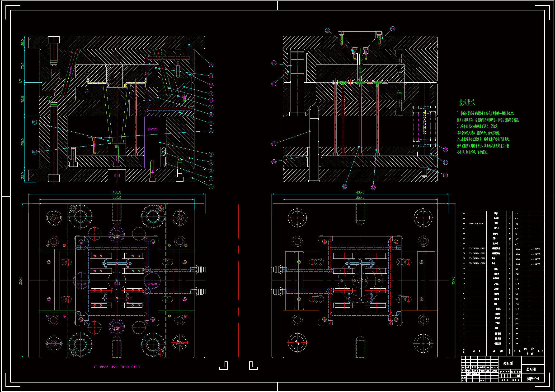
Task: Click the yellow TF50X27.5X80 spring label
Action: 424,122
